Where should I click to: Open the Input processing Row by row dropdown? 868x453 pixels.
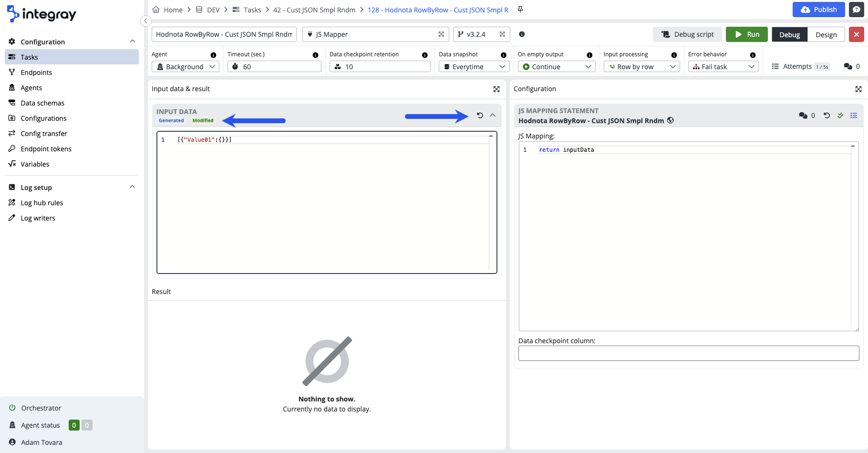(641, 67)
